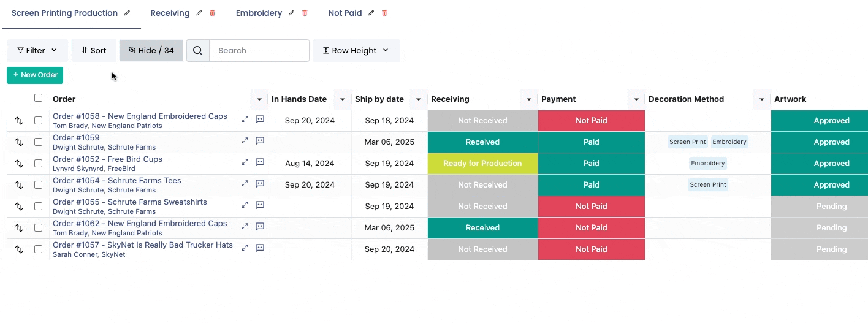
Task: Open Order #1058 - New England Embroidered Caps link
Action: (140, 116)
